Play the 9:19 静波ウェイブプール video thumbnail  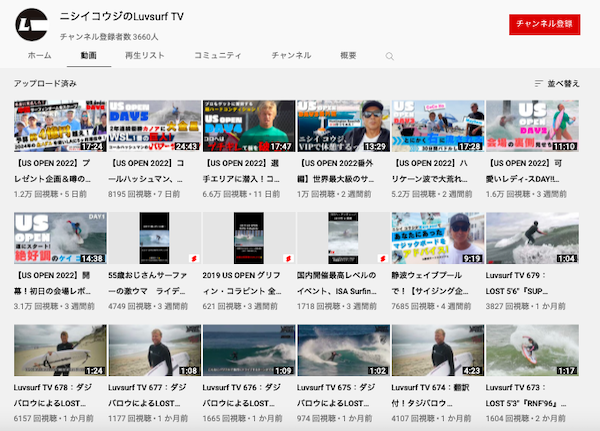pyautogui.click(x=438, y=238)
